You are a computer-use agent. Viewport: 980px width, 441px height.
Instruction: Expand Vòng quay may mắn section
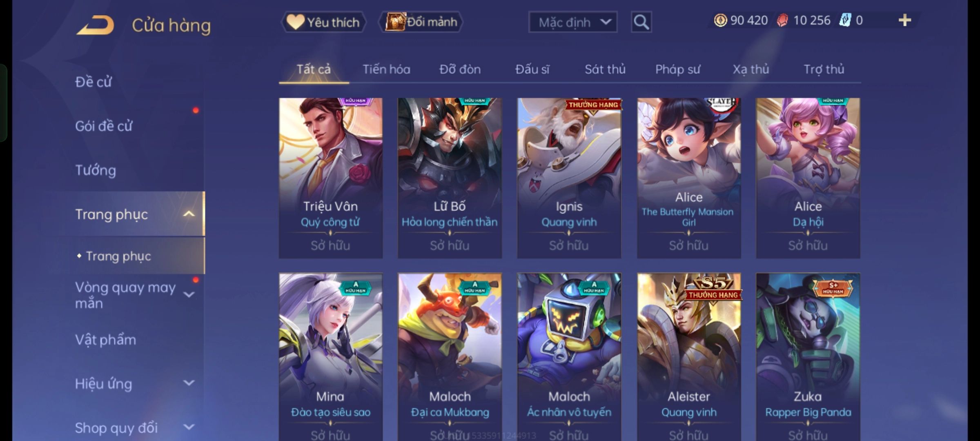point(189,294)
